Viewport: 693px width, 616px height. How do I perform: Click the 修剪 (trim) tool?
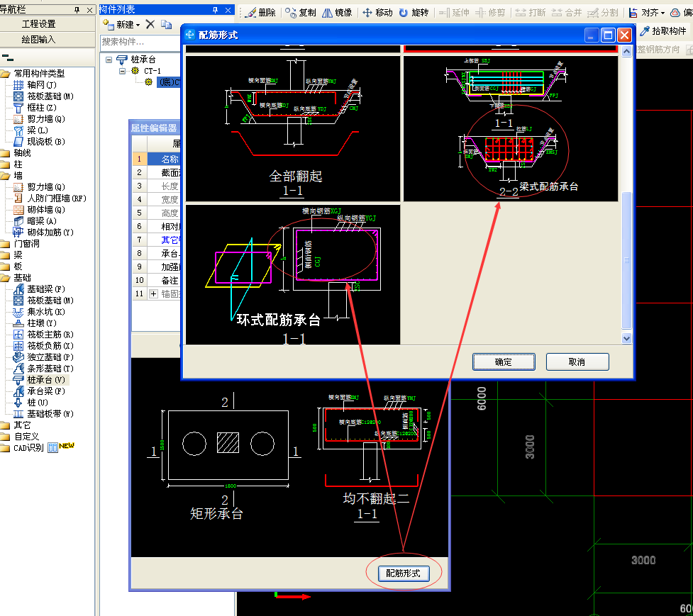coord(490,12)
